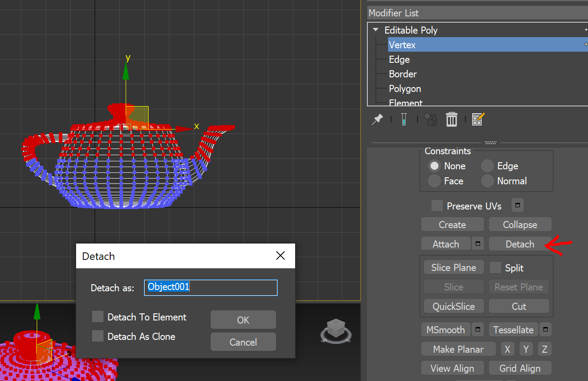Image resolution: width=588 pixels, height=381 pixels.
Task: Open the Modifier List dropdown
Action: (x=477, y=13)
